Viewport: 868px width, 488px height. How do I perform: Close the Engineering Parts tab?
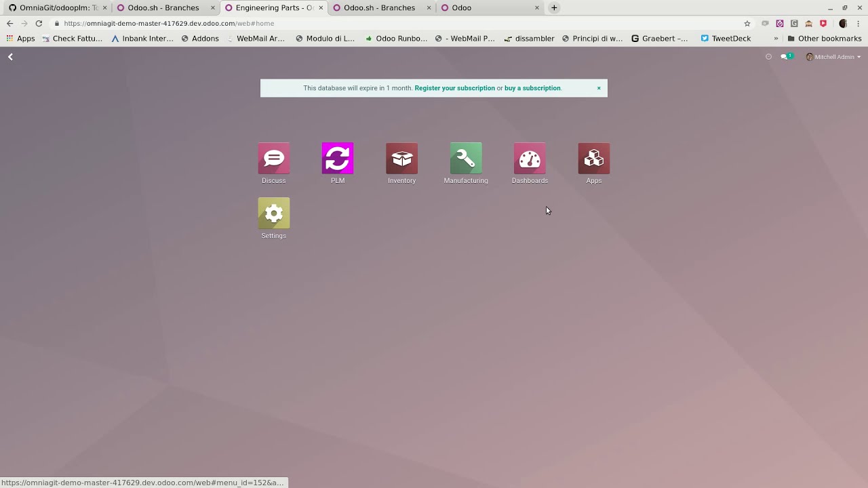click(x=321, y=7)
